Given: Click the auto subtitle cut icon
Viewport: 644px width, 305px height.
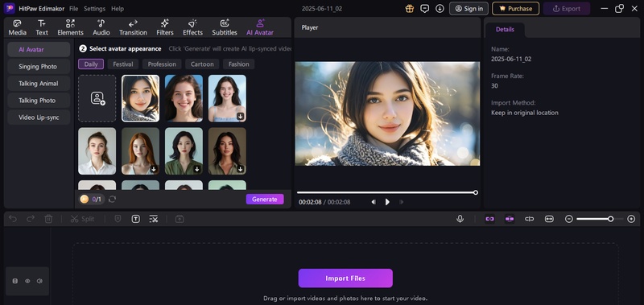Looking at the screenshot, I should pyautogui.click(x=154, y=219).
